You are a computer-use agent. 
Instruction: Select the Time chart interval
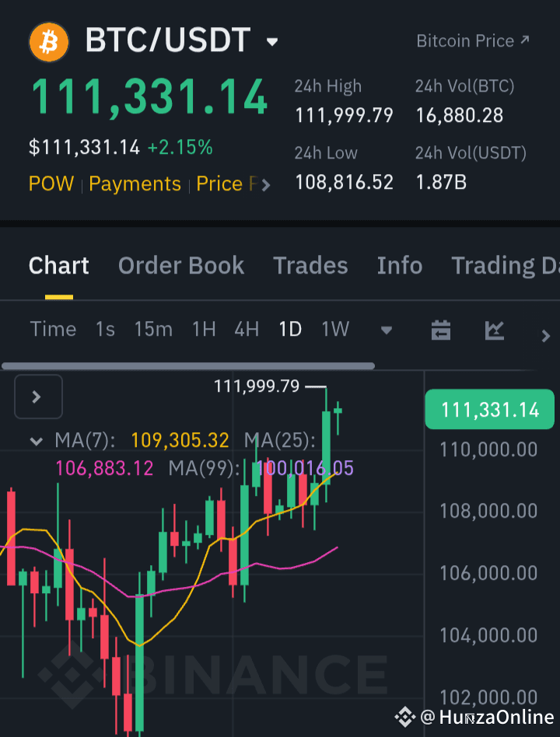coord(53,329)
